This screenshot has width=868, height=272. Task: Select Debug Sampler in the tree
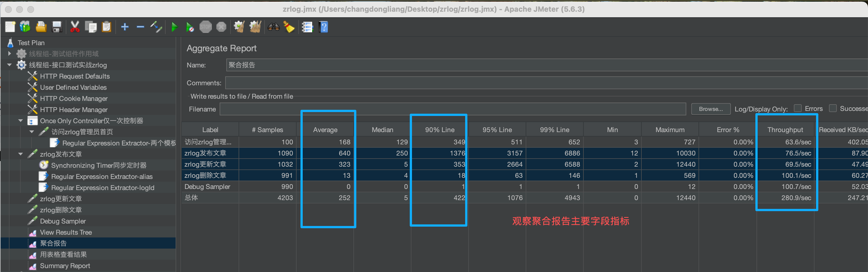(63, 221)
